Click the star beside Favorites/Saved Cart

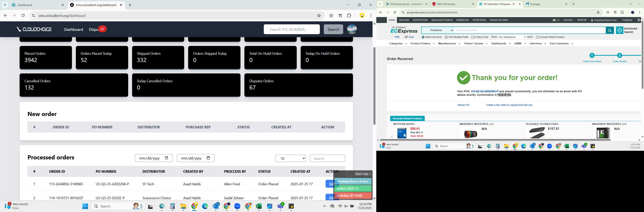click(592, 20)
